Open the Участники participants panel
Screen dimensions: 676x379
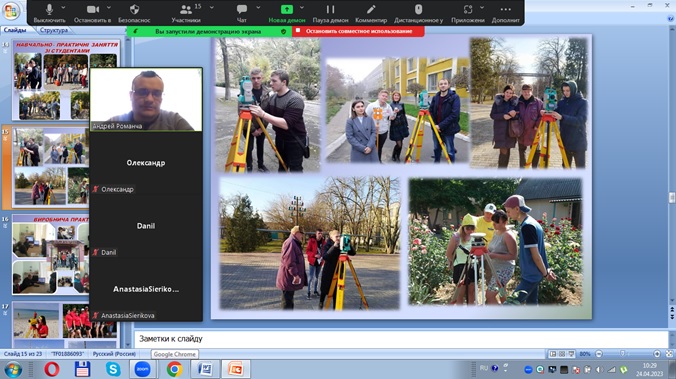pyautogui.click(x=186, y=13)
